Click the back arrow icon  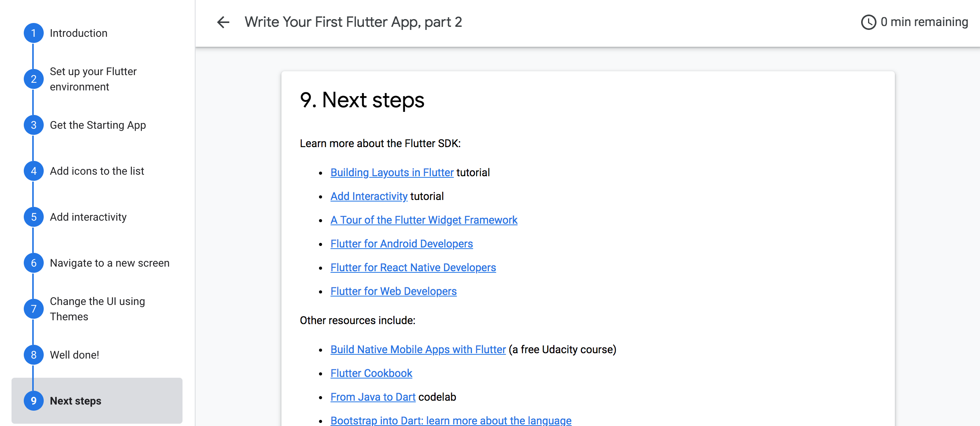pyautogui.click(x=223, y=22)
